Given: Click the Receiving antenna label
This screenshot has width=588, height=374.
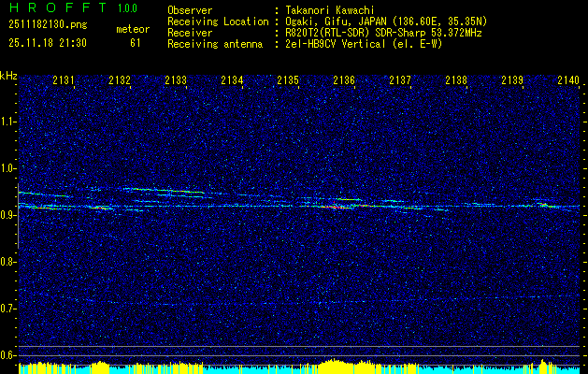Looking at the screenshot, I should coord(215,44).
